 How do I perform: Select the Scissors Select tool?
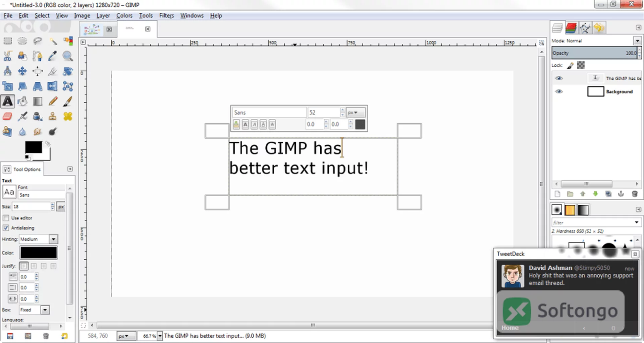pyautogui.click(x=7, y=56)
